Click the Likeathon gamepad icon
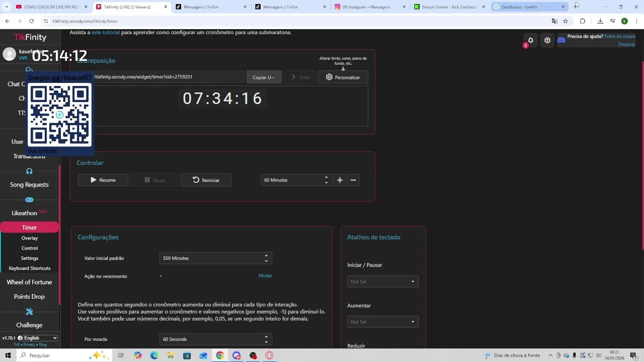Viewport: 644px width, 362px height. click(29, 200)
